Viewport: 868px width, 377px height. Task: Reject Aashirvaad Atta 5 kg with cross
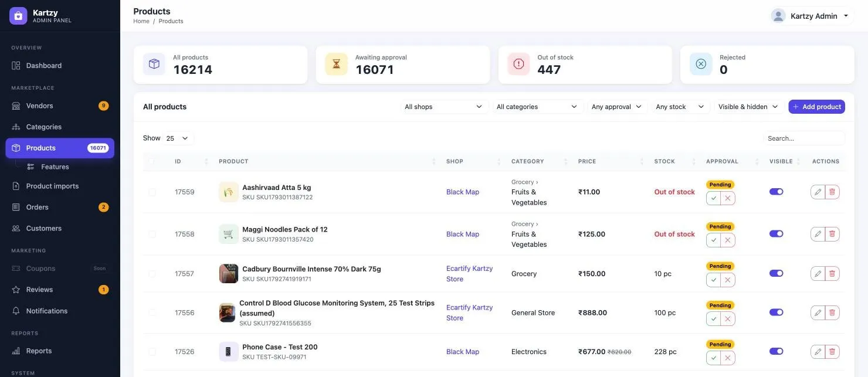point(728,198)
